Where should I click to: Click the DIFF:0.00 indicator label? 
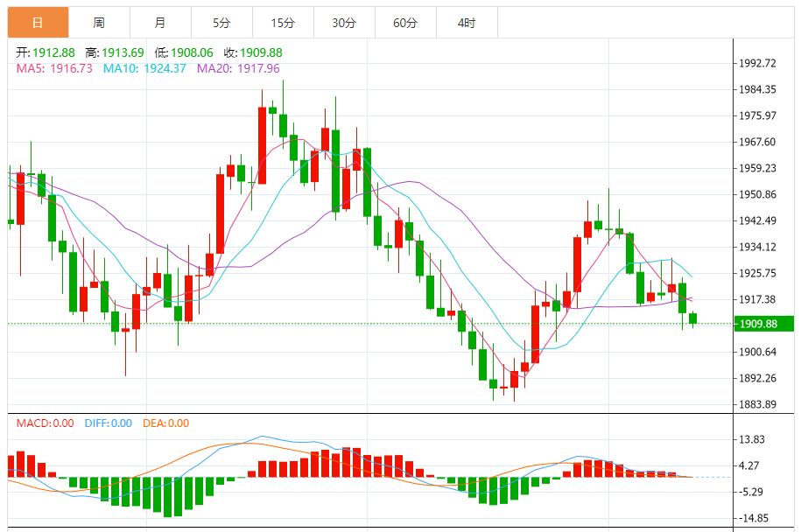pos(109,423)
